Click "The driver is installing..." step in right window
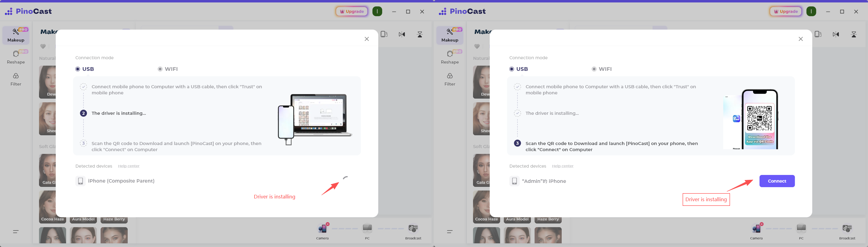Screen dimensions: 868x247 click(x=552, y=113)
